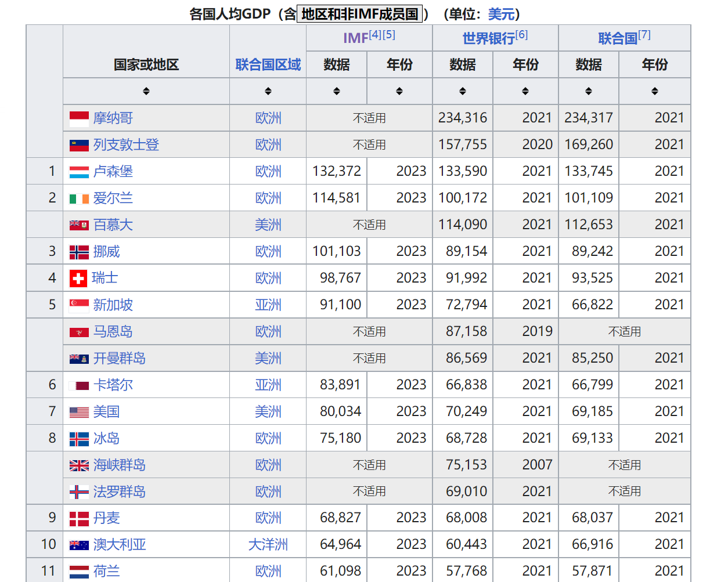Open the 荷兰 country link

(107, 572)
